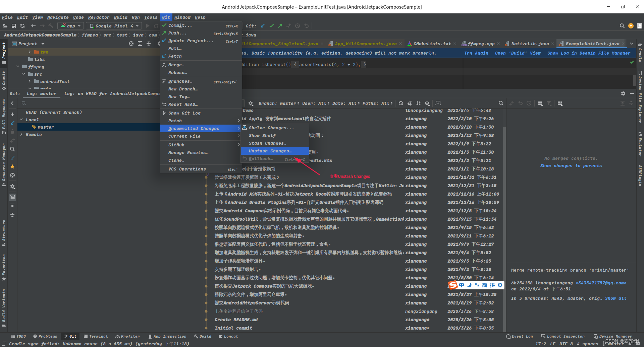Expand the androidTest folder
644x347 pixels.
click(30, 81)
